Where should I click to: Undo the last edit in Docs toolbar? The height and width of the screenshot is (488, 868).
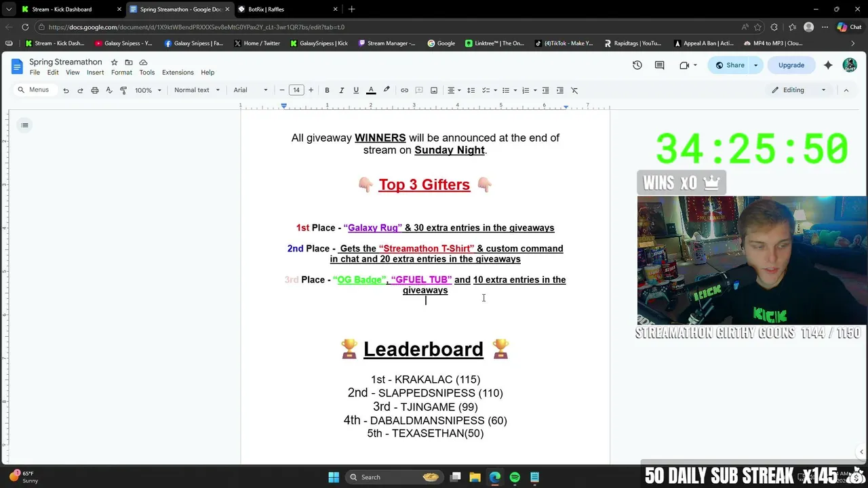click(66, 90)
